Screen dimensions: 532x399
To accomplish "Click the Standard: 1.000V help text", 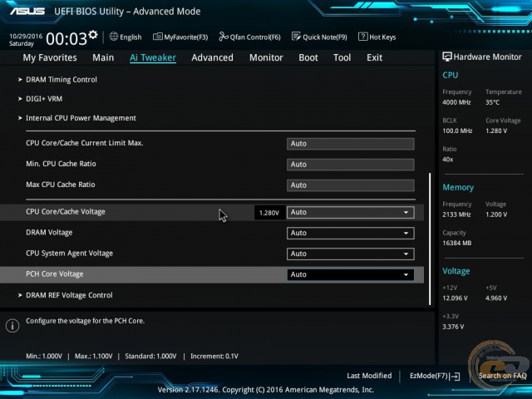I will tap(150, 357).
